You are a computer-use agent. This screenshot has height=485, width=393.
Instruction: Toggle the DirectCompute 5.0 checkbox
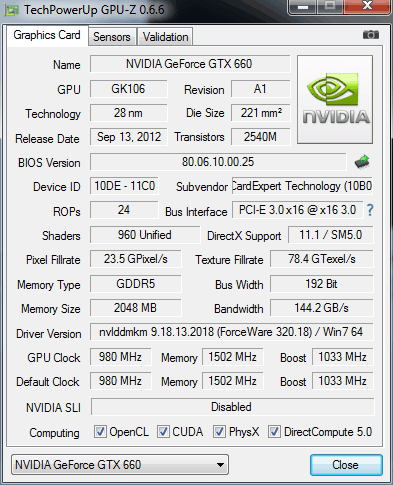click(x=274, y=432)
